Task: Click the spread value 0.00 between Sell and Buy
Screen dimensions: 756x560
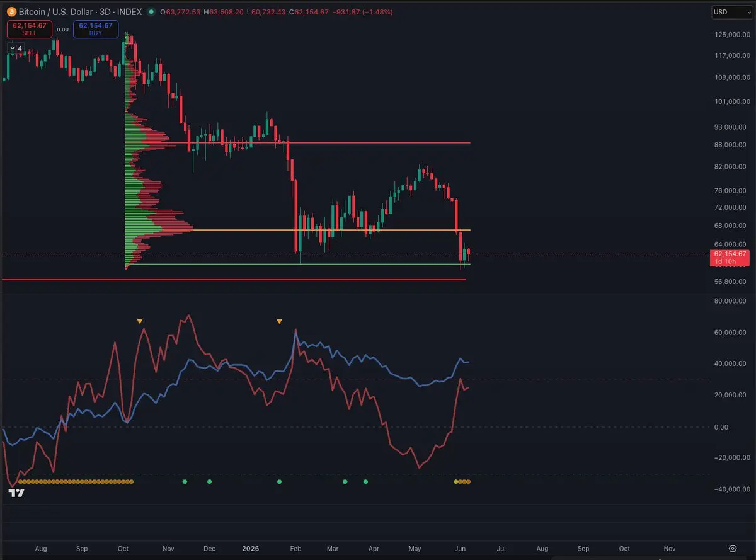Action: [62, 30]
